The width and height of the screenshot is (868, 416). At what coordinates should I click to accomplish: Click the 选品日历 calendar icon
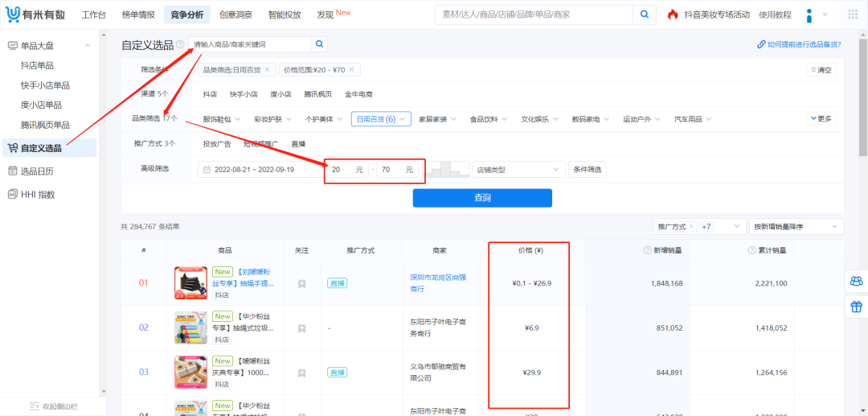click(x=12, y=171)
